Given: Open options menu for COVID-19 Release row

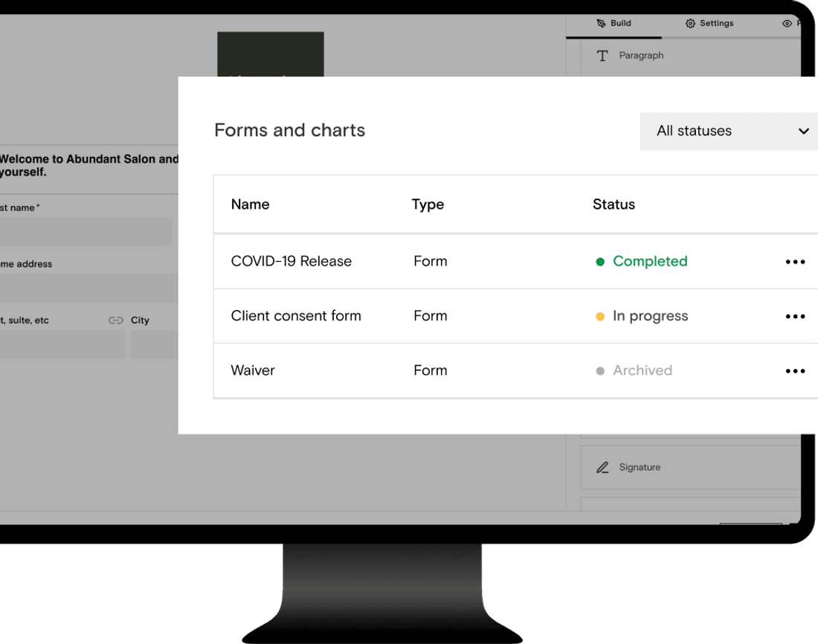Looking at the screenshot, I should [x=795, y=262].
